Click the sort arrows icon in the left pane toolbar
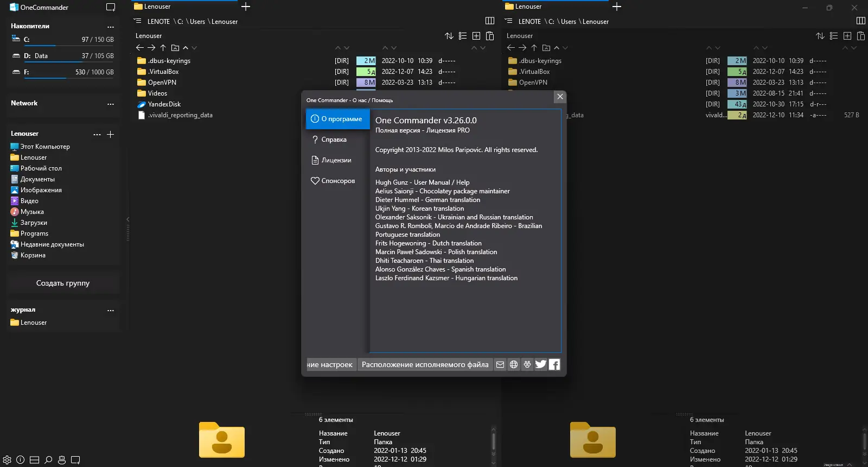The image size is (868, 467). coord(449,36)
